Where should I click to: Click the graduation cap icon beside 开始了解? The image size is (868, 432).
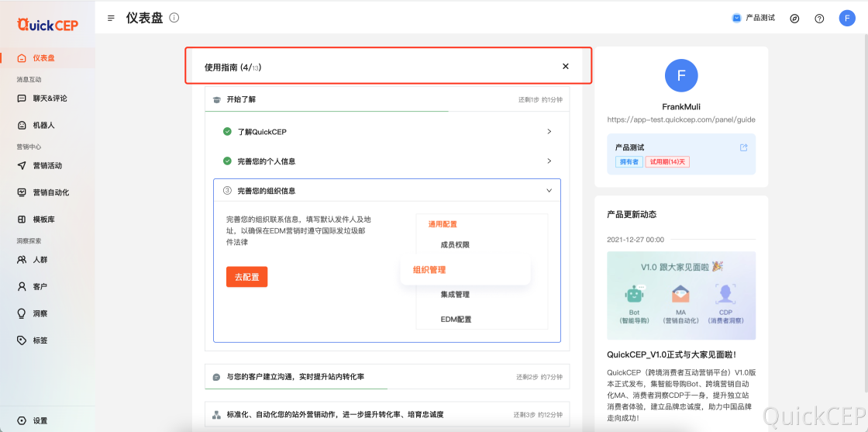(216, 100)
